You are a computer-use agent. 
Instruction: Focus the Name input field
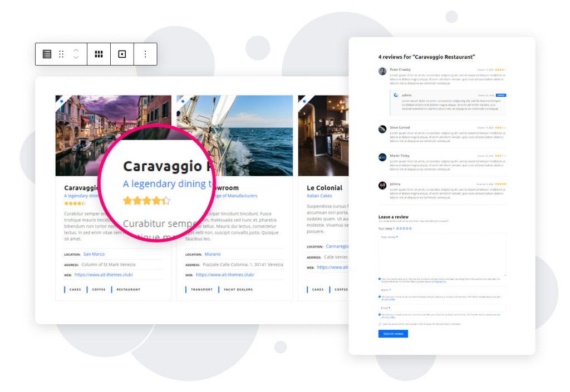(x=442, y=290)
